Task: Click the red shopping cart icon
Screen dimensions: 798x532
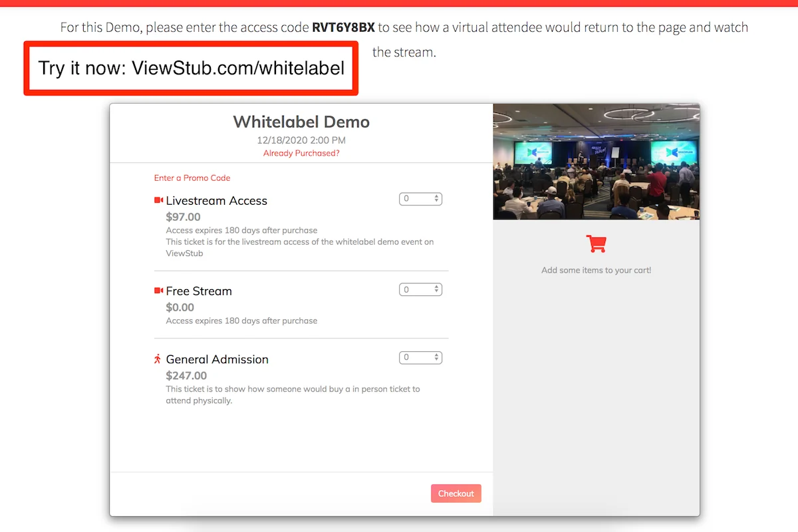Action: [597, 244]
